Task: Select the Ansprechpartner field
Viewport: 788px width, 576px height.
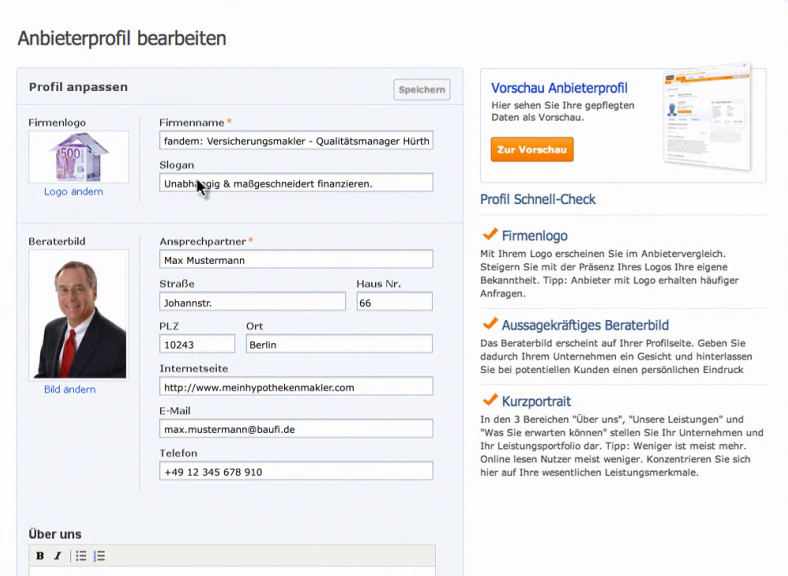Action: point(296,260)
